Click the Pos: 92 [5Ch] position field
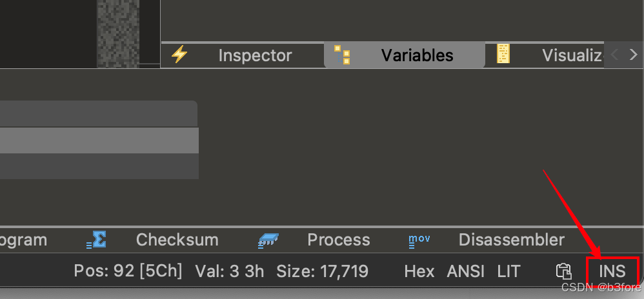644x299 pixels. (128, 271)
